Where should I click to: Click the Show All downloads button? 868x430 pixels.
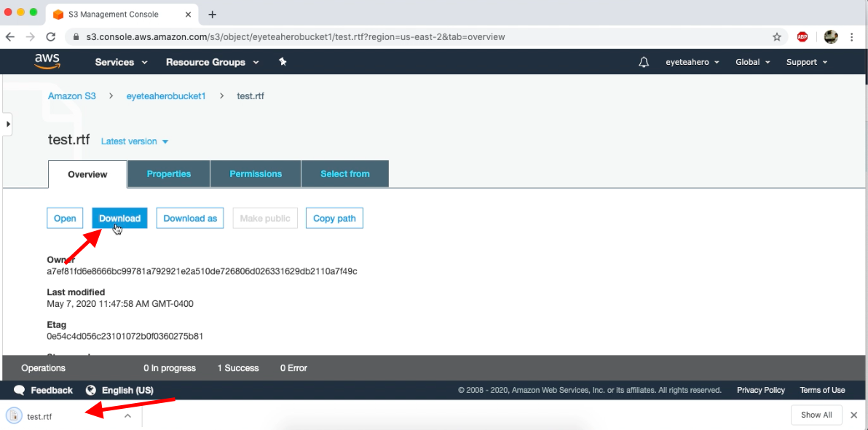coord(816,415)
